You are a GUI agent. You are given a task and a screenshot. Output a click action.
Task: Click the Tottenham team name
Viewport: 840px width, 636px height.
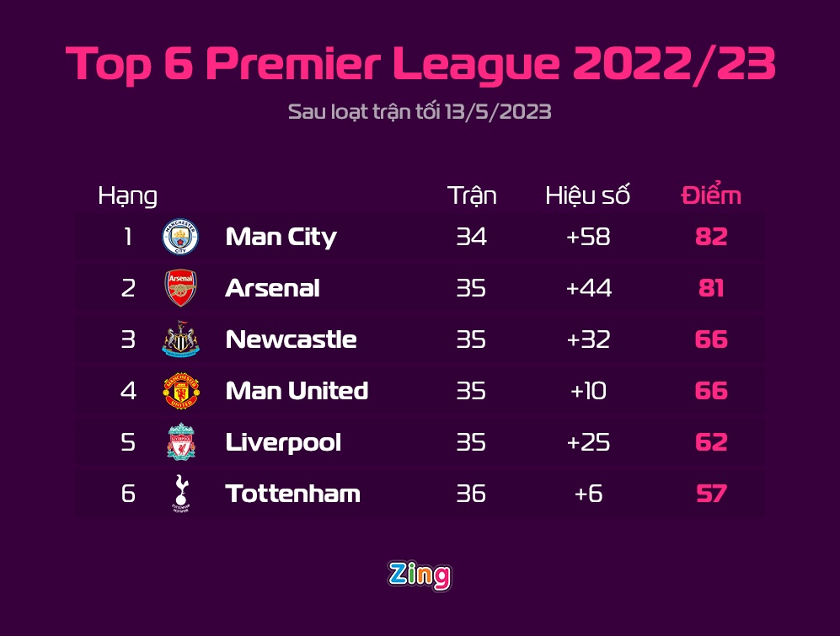(x=292, y=494)
